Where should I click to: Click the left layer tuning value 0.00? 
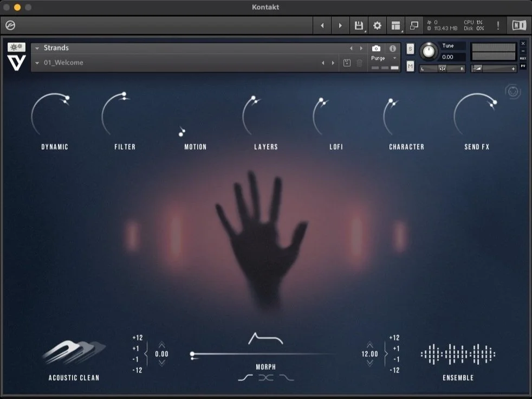(161, 354)
